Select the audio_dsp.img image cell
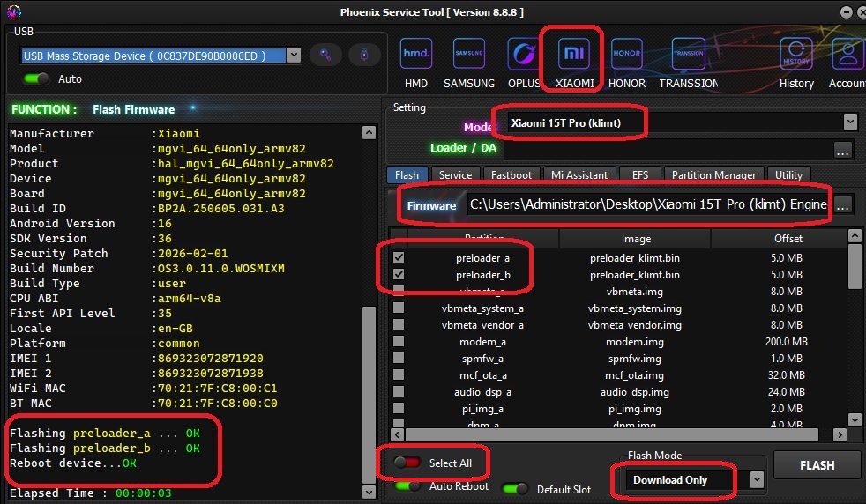 [635, 392]
